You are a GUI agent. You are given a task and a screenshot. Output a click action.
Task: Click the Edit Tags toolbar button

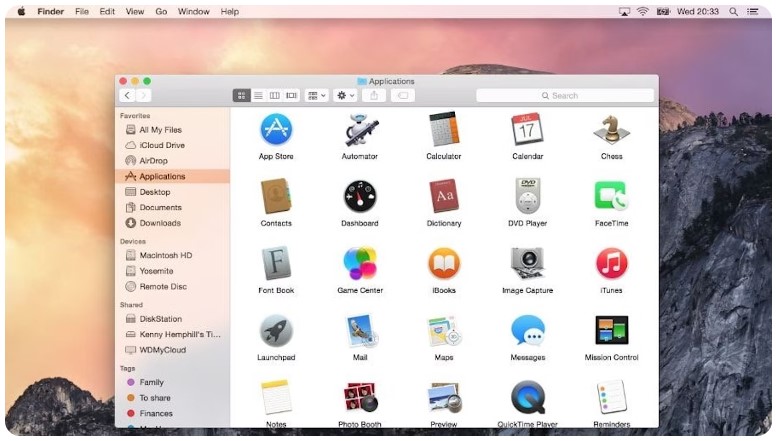point(403,96)
